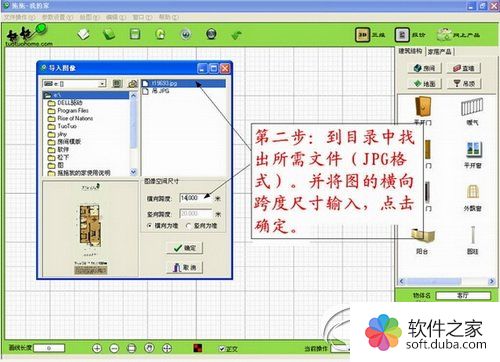Click the round gray camera-lens toolbar icon

point(186,34)
